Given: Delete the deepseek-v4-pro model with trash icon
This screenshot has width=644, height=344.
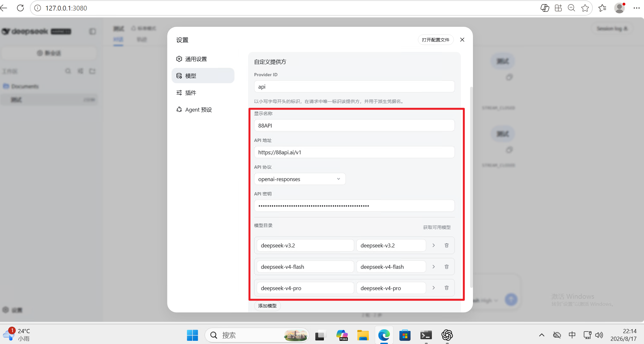Looking at the screenshot, I should 447,288.
